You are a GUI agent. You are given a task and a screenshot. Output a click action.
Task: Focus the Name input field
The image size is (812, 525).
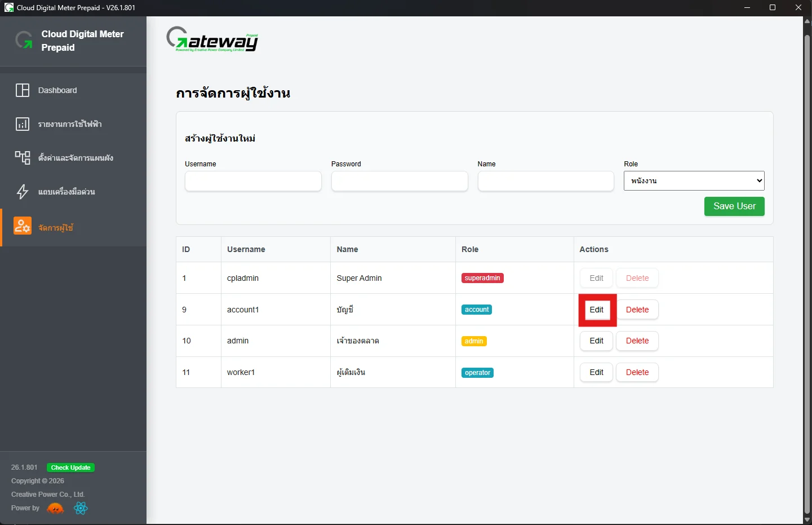point(546,181)
